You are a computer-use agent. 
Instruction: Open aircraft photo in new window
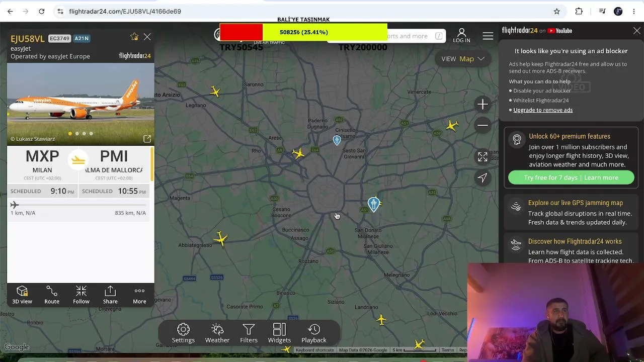(x=147, y=138)
